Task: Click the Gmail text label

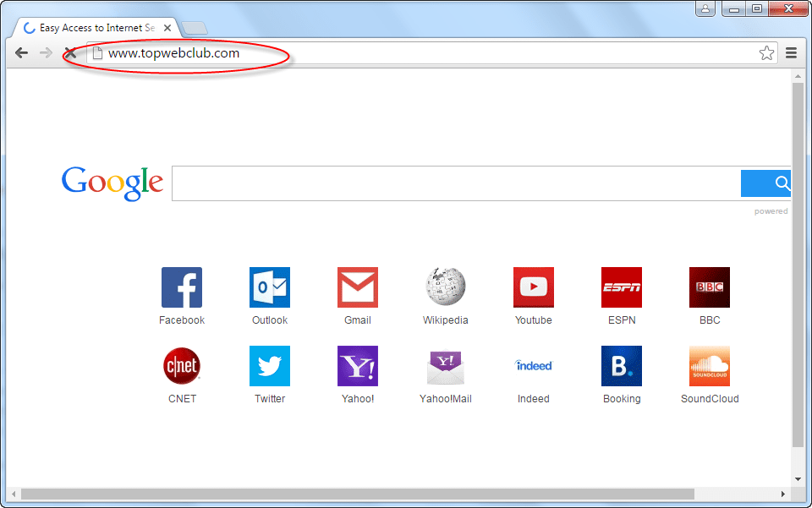Action: point(358,320)
